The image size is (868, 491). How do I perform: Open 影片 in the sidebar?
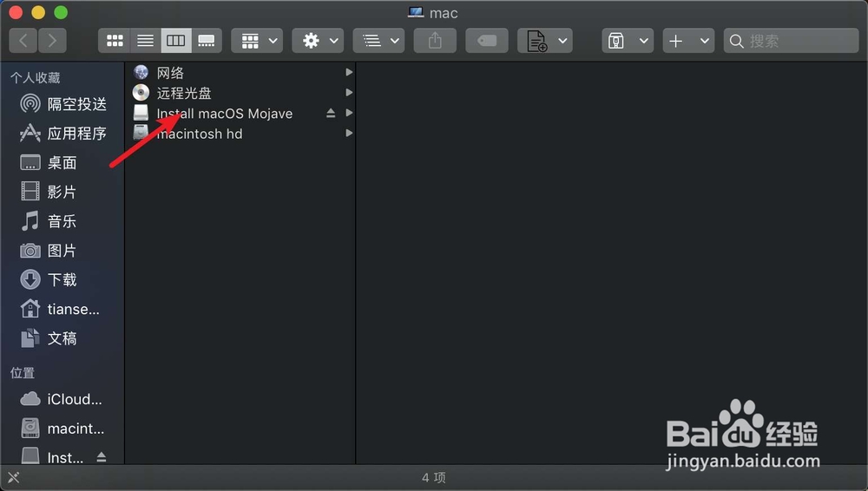[x=49, y=192]
